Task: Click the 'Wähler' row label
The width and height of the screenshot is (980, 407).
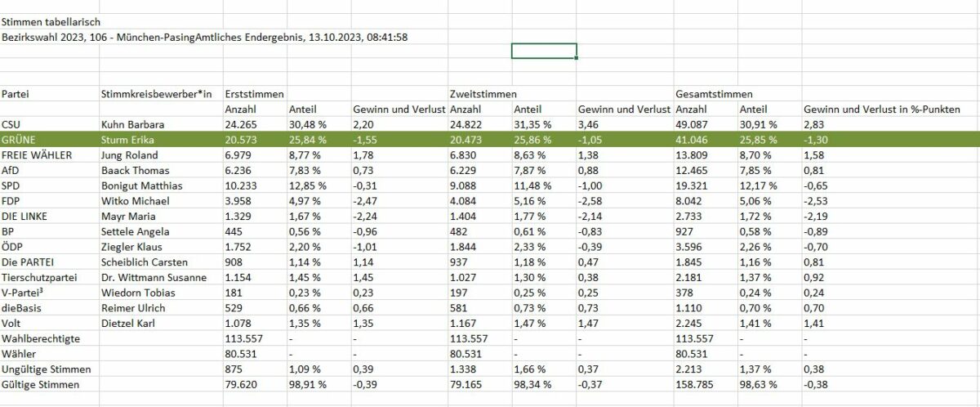Action: coord(18,354)
